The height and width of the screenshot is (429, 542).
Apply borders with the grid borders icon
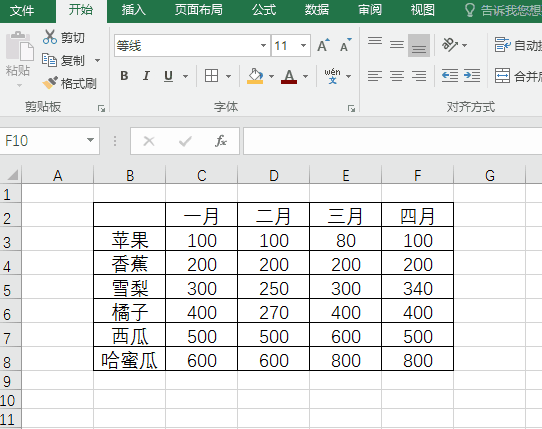[211, 76]
